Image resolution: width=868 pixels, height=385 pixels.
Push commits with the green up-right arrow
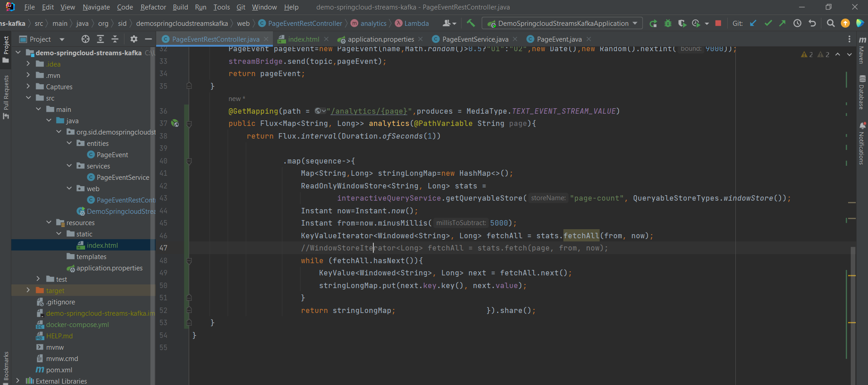pyautogui.click(x=782, y=23)
